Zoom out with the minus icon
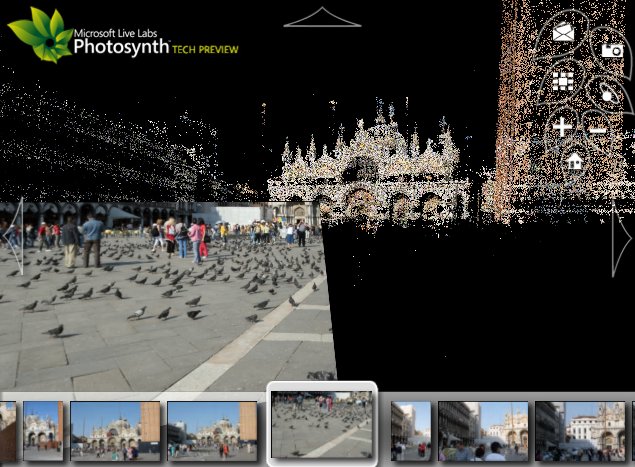This screenshot has width=635, height=467. tap(597, 129)
